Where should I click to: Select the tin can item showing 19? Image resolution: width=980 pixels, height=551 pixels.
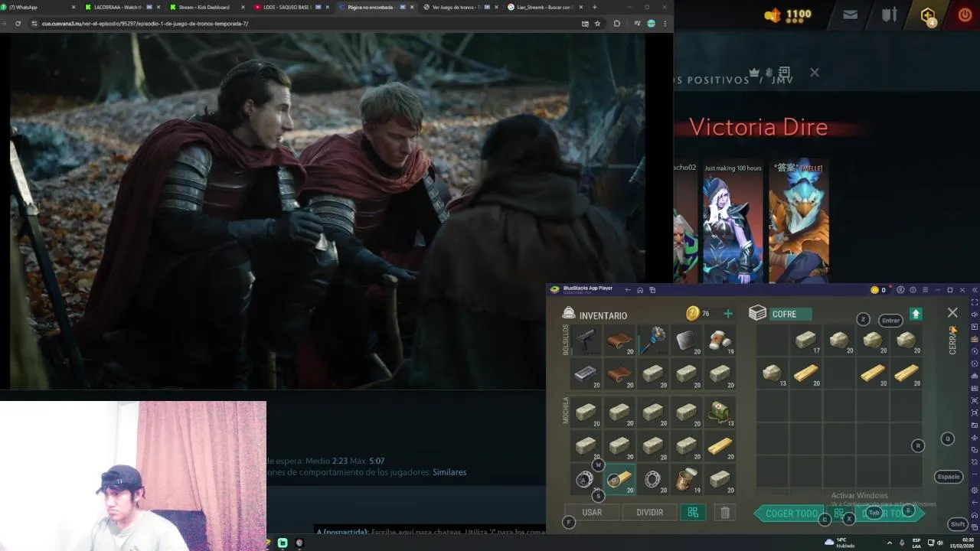pos(687,479)
